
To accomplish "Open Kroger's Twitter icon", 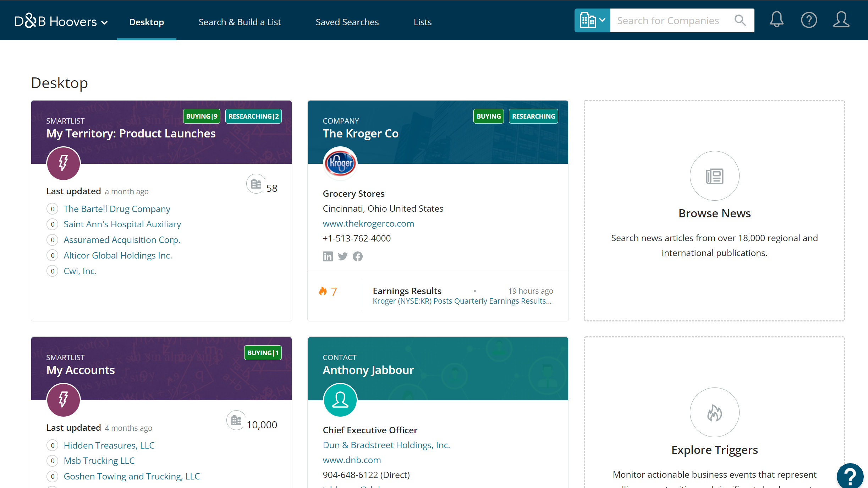I will [342, 256].
